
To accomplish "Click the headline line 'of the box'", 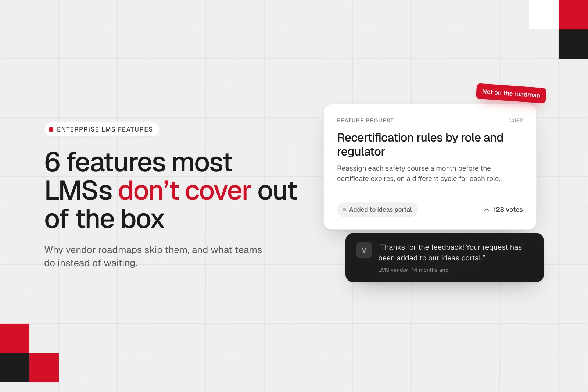I will coord(104,219).
